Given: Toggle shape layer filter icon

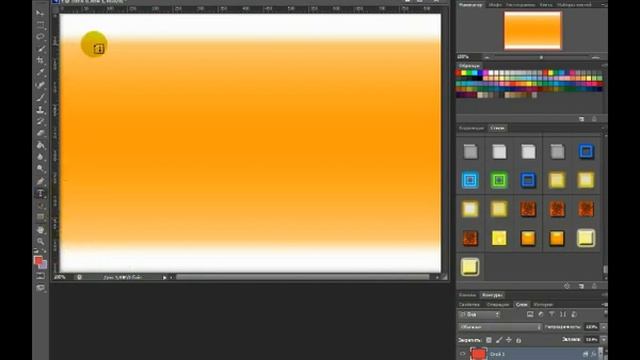Looking at the screenshot, I should tap(563, 314).
